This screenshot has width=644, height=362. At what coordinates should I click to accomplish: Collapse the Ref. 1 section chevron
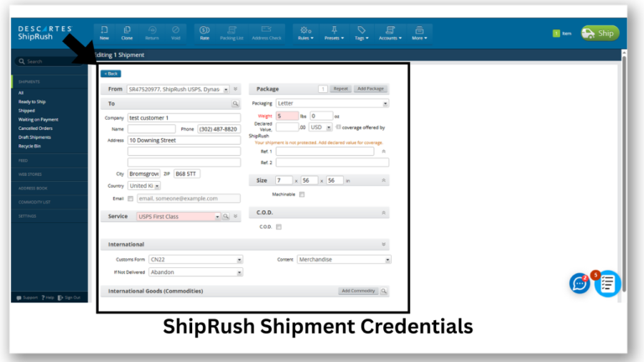pos(383,152)
